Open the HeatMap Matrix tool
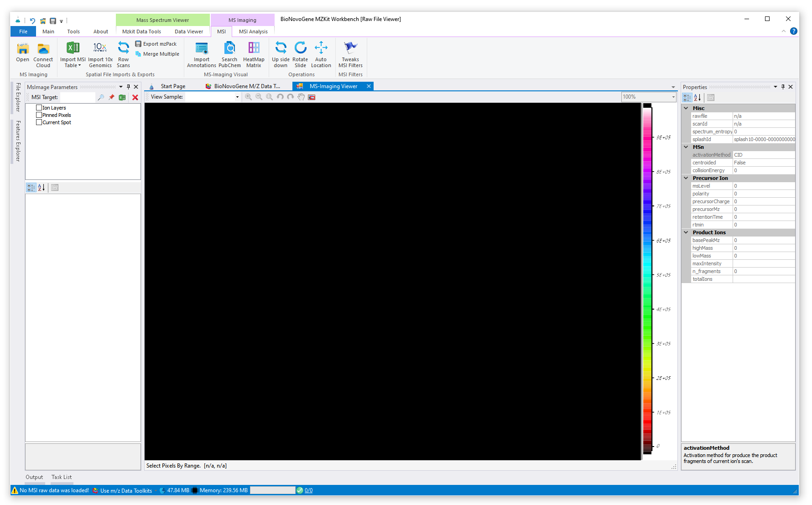 click(254, 48)
